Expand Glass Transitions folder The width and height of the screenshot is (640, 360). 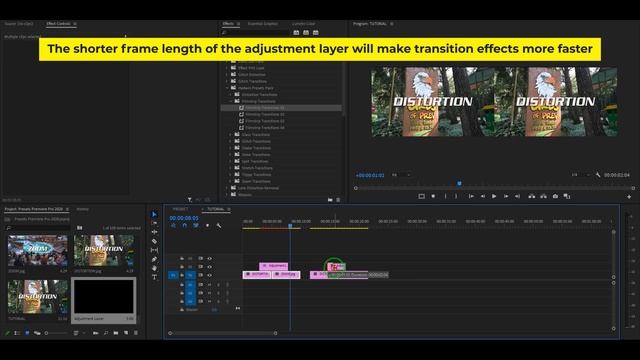(x=231, y=135)
